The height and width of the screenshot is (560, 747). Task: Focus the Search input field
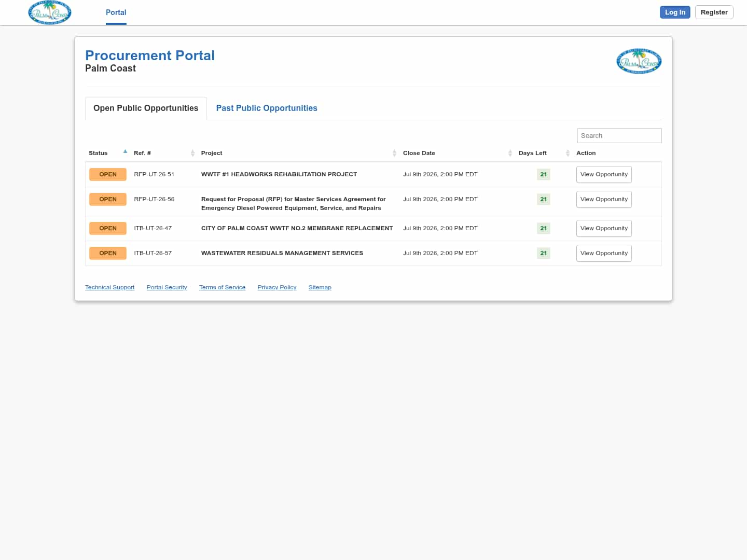pos(619,135)
